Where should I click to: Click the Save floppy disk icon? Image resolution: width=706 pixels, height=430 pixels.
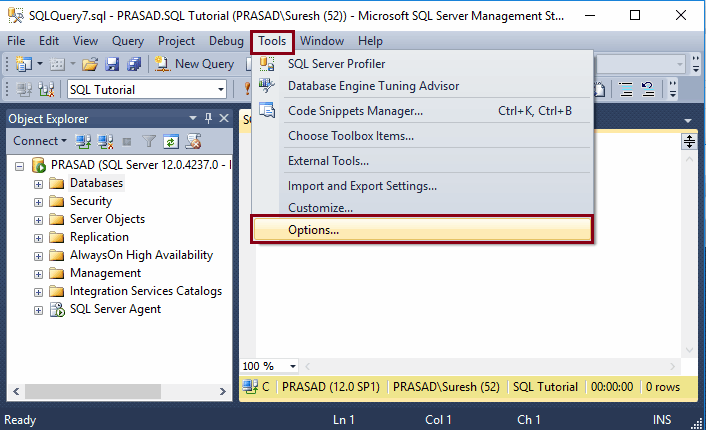click(112, 64)
